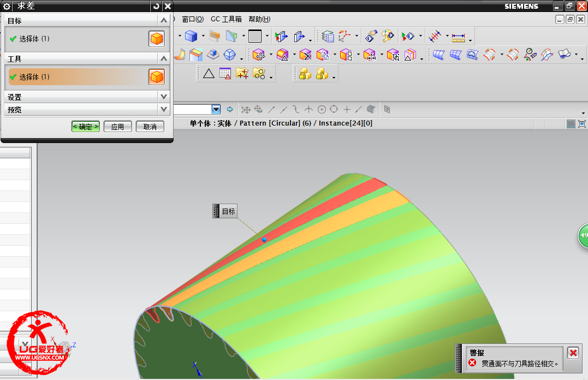Toggle the point on face snap

point(371,110)
